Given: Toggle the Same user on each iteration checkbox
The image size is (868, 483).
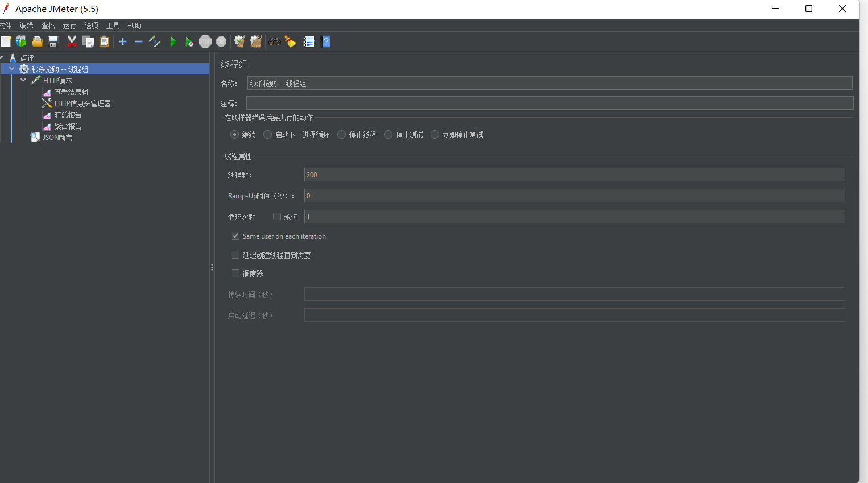Looking at the screenshot, I should pos(235,236).
